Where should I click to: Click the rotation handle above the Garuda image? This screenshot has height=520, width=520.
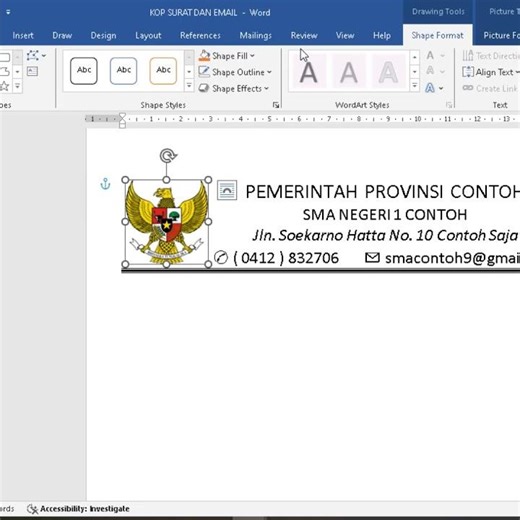(x=168, y=156)
